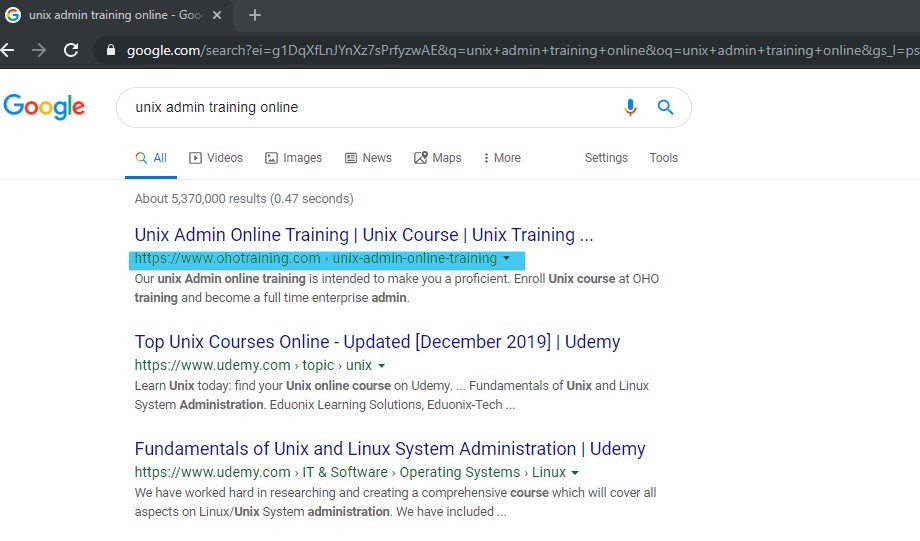Reload the page with refresh icon

(71, 50)
